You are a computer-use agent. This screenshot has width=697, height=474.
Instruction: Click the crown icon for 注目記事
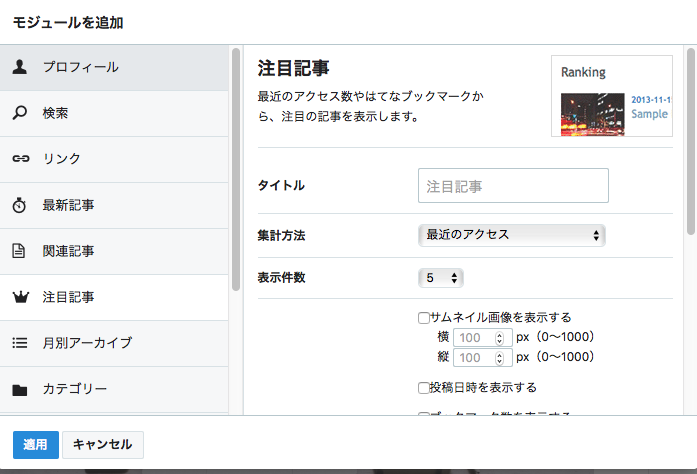tap(20, 297)
